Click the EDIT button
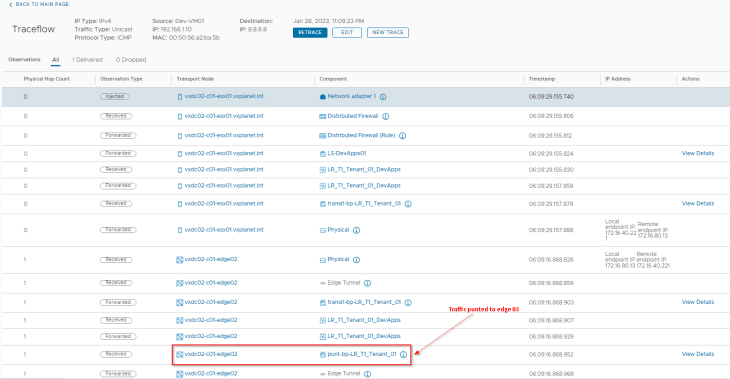 click(x=347, y=33)
